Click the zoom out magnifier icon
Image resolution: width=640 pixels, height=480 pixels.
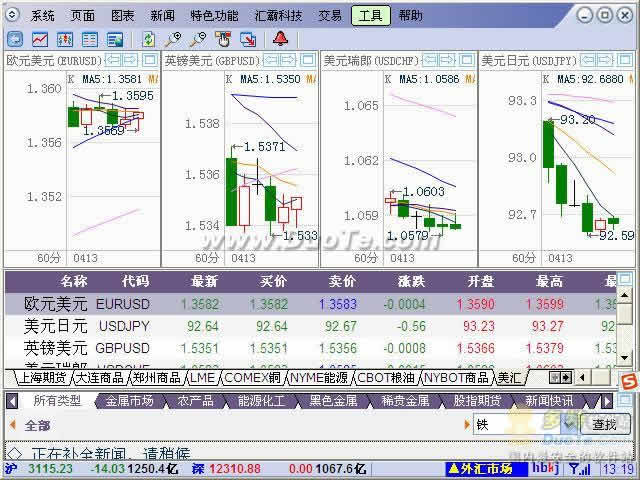(x=198, y=39)
